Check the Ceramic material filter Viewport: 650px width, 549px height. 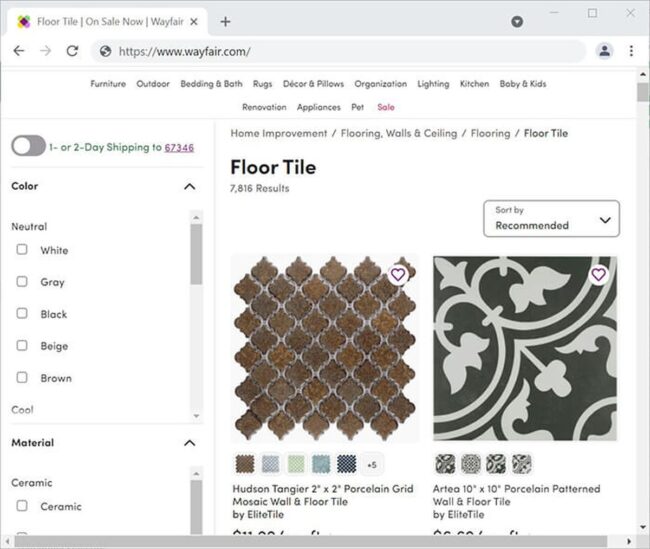point(22,506)
